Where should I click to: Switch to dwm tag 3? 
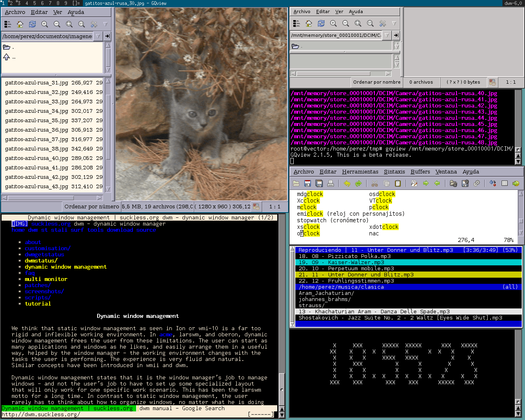[x=18, y=3]
